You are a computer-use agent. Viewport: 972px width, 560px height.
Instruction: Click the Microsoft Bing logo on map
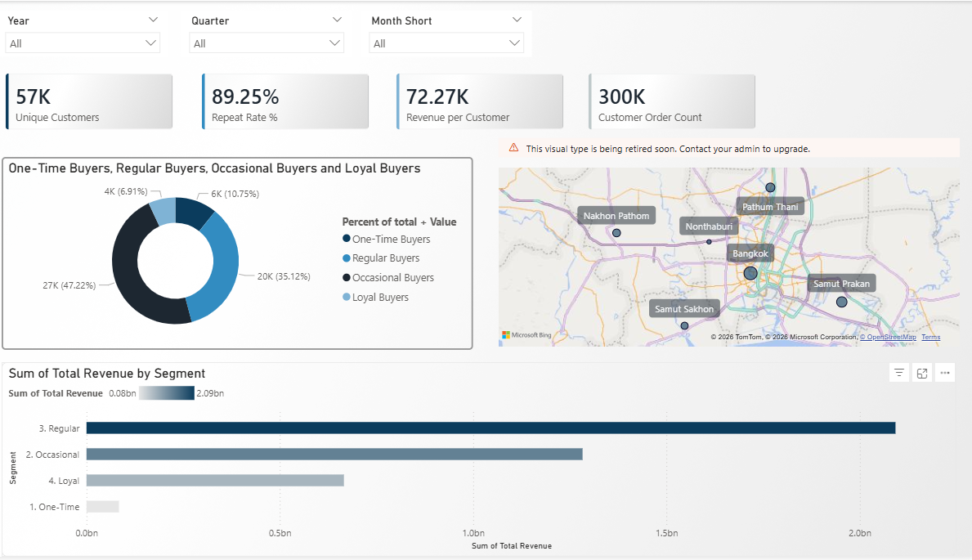click(x=526, y=335)
